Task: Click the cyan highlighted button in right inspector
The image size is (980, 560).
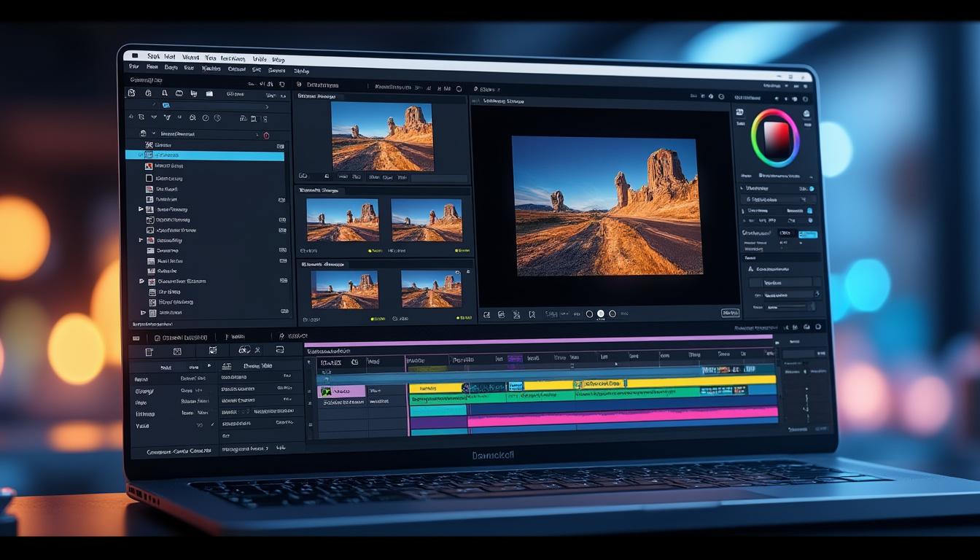Action: pyautogui.click(x=807, y=234)
